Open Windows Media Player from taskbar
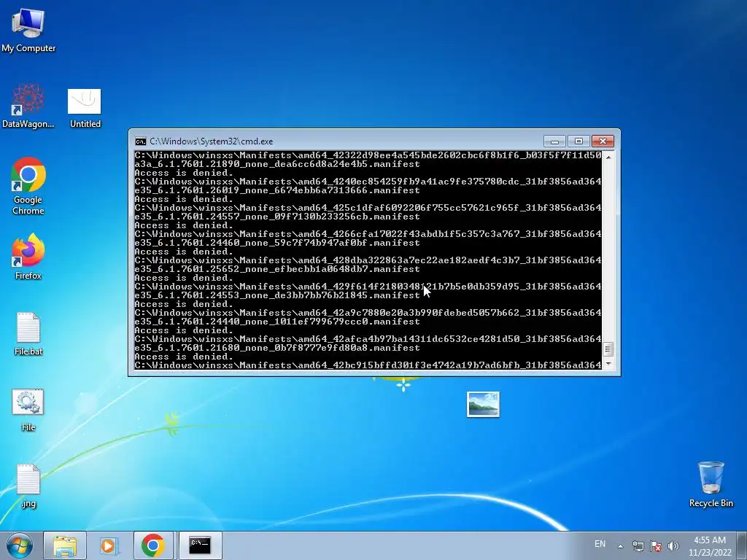 (x=109, y=545)
